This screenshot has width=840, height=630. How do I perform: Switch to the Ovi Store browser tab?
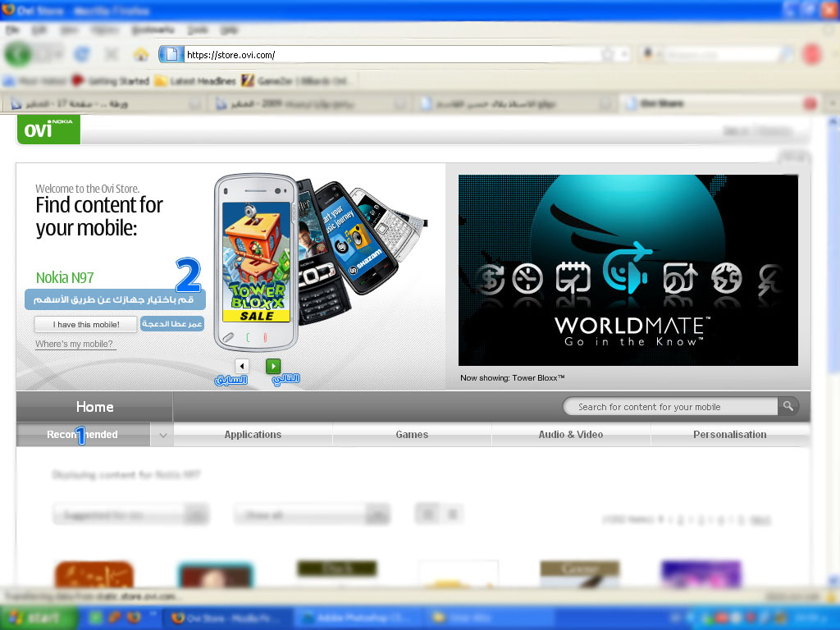point(715,103)
